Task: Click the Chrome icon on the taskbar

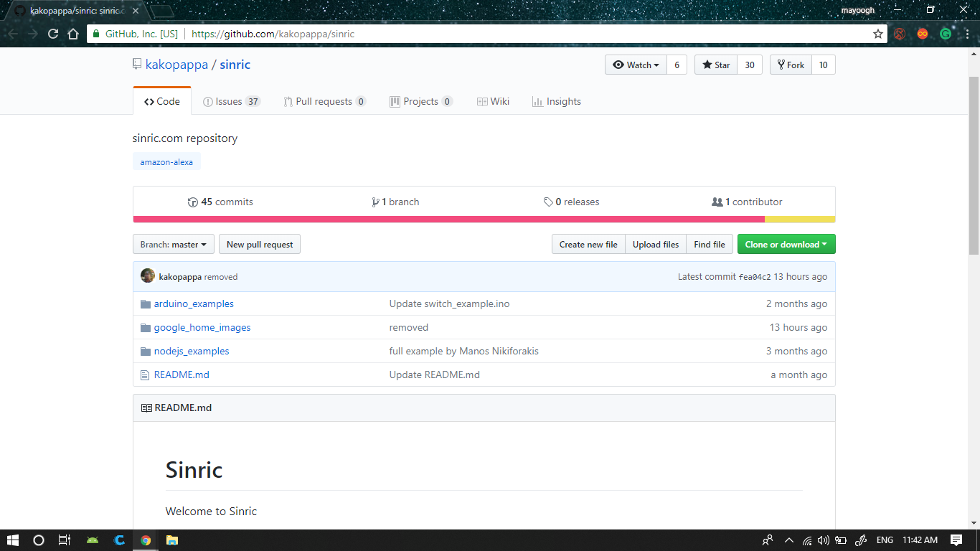Action: [146, 540]
